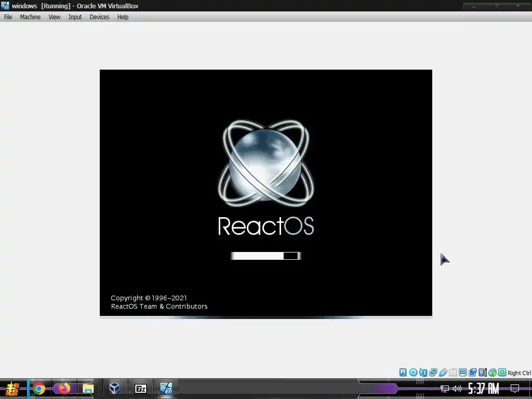Click the audio indicator icon

pyautogui.click(x=423, y=373)
